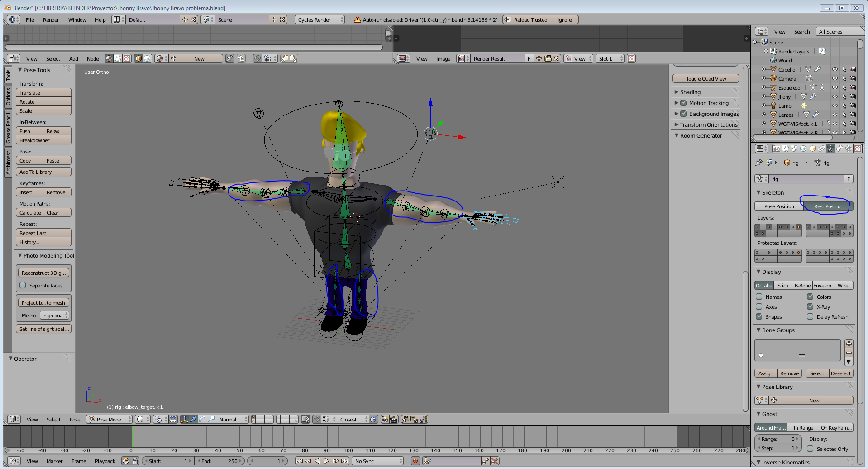Open the Pose Mode dropdown
This screenshot has width=868, height=469.
pos(109,419)
